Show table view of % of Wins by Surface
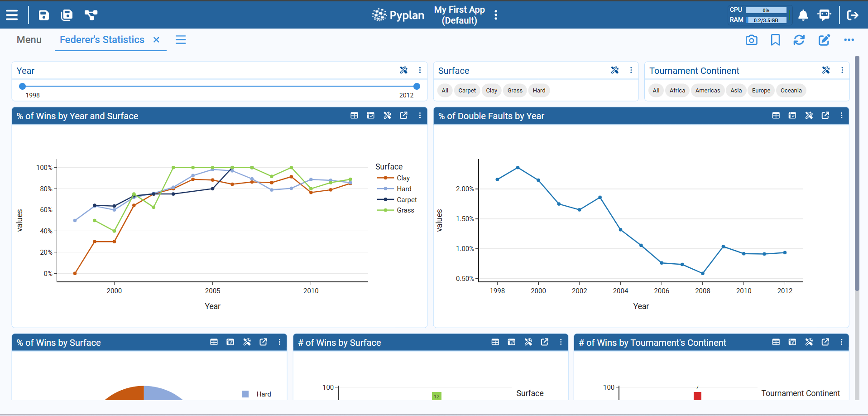The height and width of the screenshot is (416, 868). 214,342
